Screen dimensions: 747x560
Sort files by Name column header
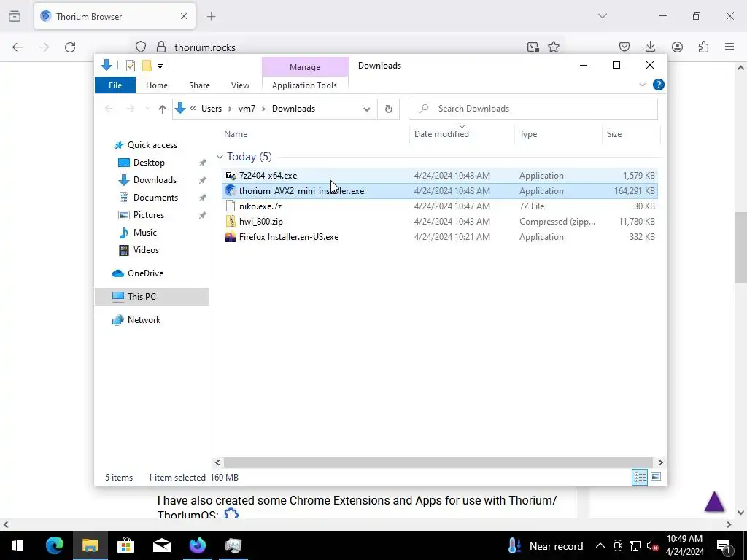tap(236, 134)
